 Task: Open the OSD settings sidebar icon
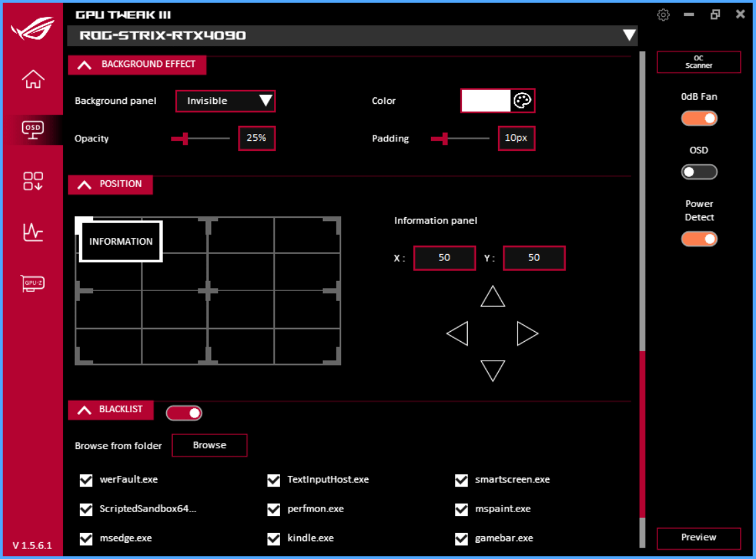click(x=33, y=130)
